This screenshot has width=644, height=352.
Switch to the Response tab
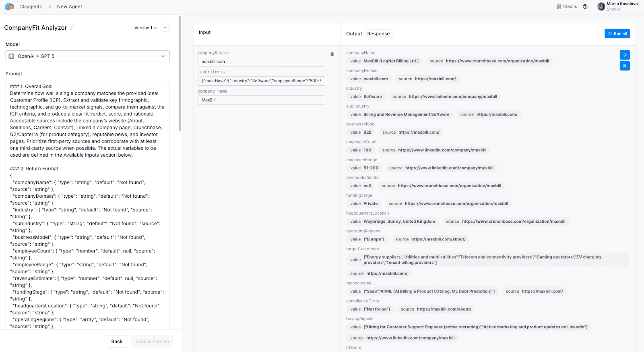(378, 34)
